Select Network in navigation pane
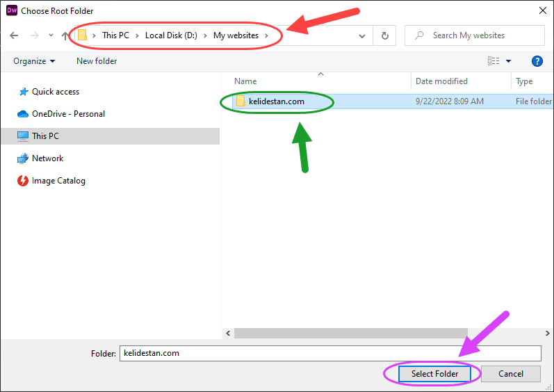 47,158
